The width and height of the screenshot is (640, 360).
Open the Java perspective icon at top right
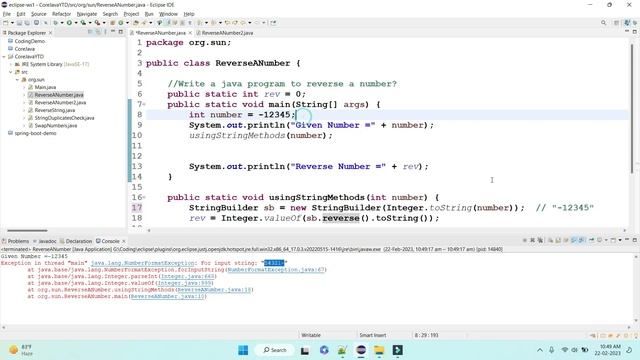(627, 23)
